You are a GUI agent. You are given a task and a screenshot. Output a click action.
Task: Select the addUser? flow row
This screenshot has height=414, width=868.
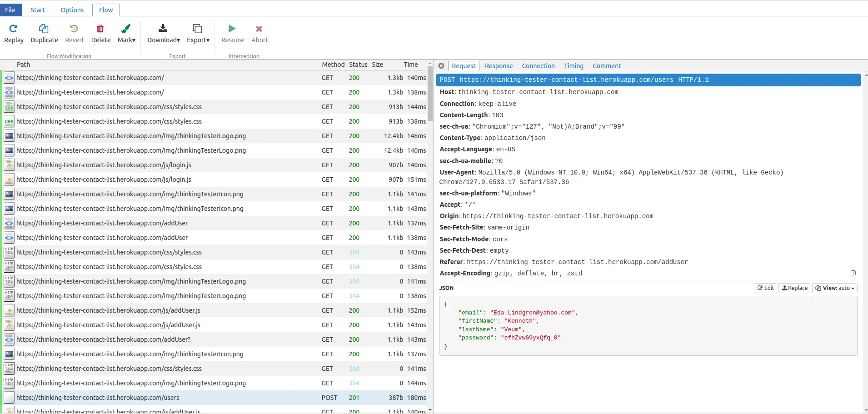215,339
